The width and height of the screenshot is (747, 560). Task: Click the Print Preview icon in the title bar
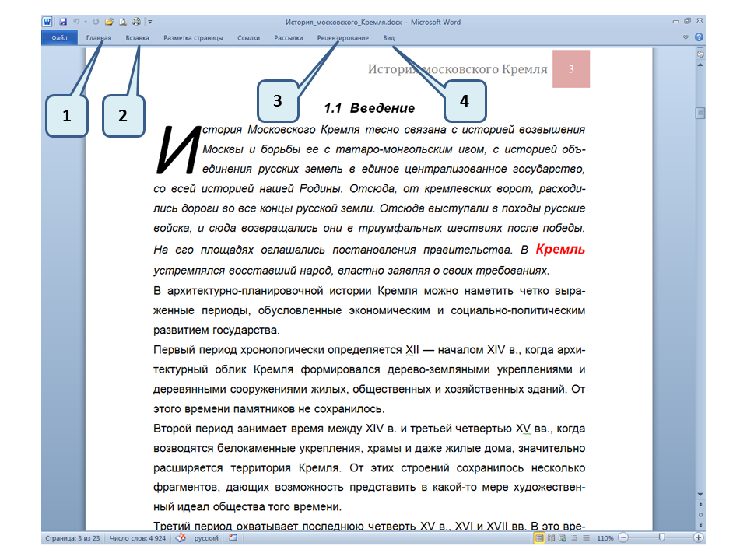tap(123, 23)
